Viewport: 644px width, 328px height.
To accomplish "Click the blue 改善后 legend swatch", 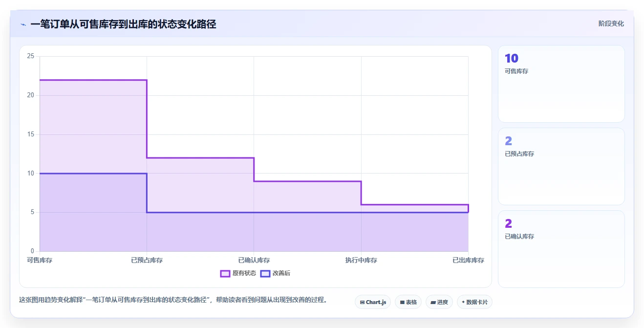I will tap(265, 273).
